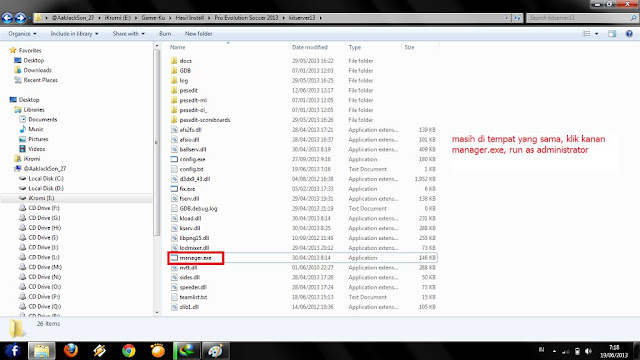Click the New folder button

198,33
